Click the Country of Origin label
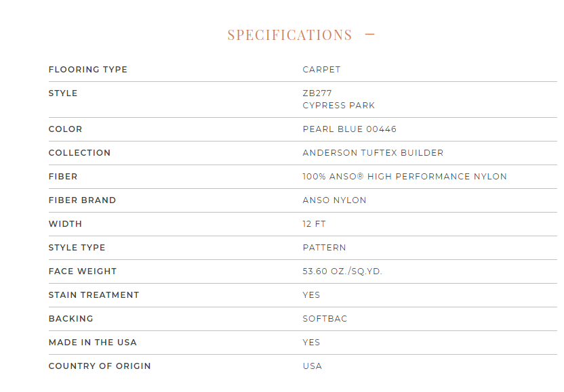564x392 pixels. coord(100,366)
